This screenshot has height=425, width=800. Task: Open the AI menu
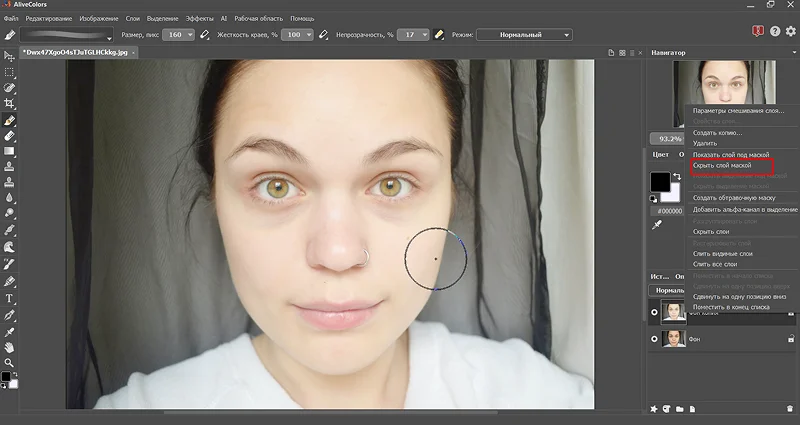(223, 18)
